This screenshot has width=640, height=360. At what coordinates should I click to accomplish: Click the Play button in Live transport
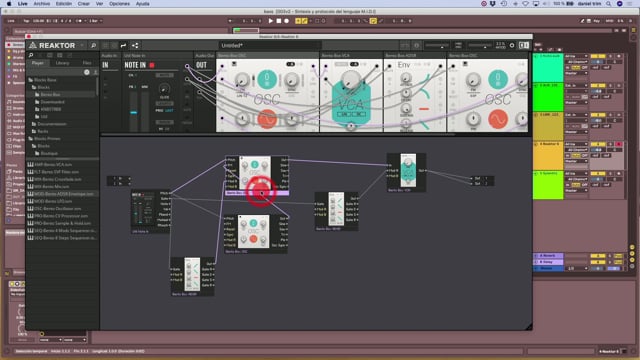tap(270, 21)
